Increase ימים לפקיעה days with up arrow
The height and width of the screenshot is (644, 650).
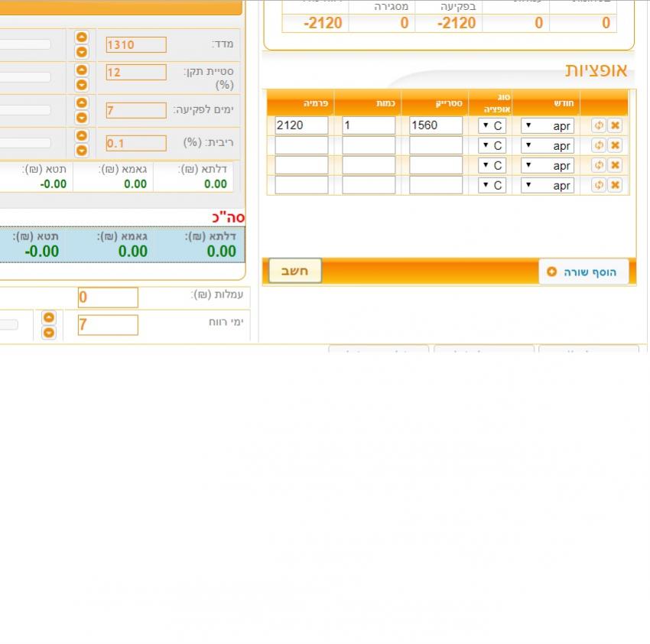coord(82,103)
